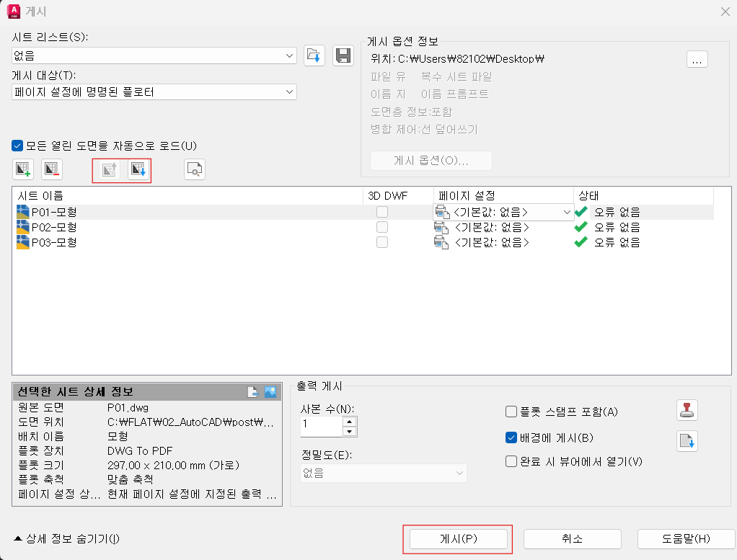The image size is (737, 560).
Task: Click the Load Sheet List folder icon
Action: coord(314,55)
